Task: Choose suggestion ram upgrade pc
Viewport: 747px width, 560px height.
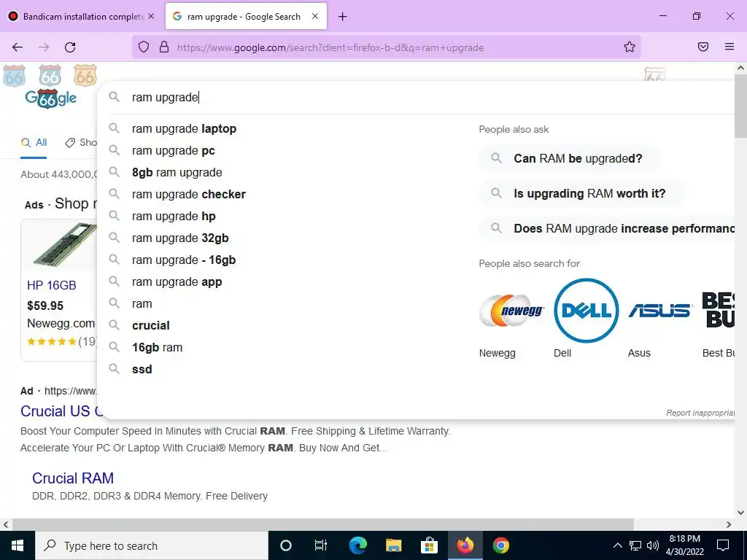Action: pyautogui.click(x=174, y=150)
